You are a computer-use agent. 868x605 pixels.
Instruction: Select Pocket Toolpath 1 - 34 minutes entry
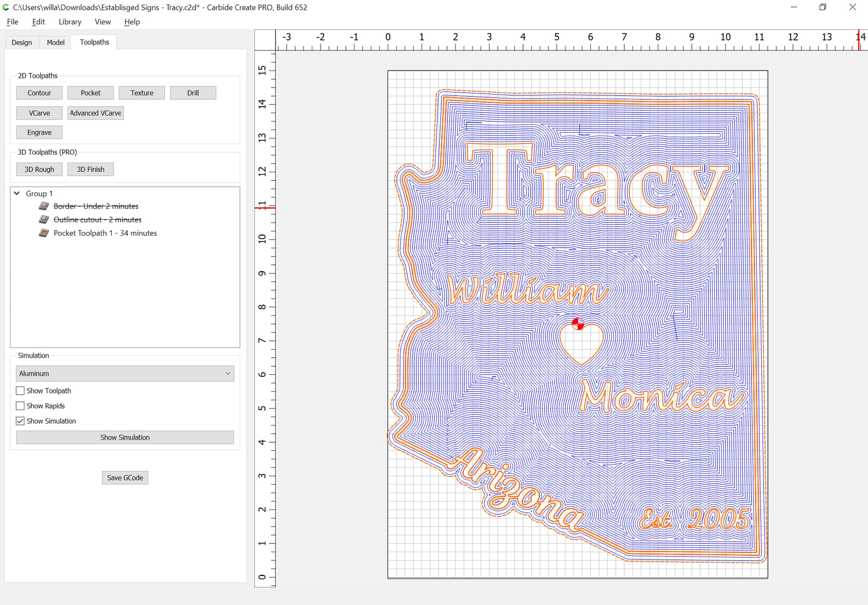105,233
